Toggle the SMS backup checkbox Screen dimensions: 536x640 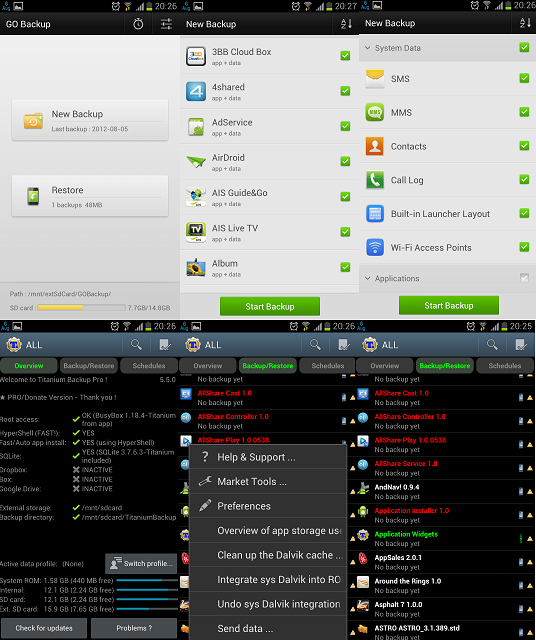(x=525, y=78)
